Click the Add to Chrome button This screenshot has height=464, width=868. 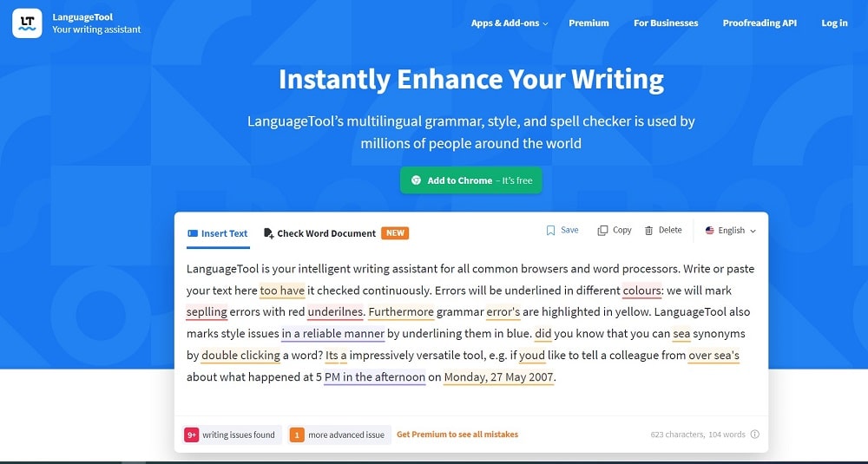tap(471, 180)
